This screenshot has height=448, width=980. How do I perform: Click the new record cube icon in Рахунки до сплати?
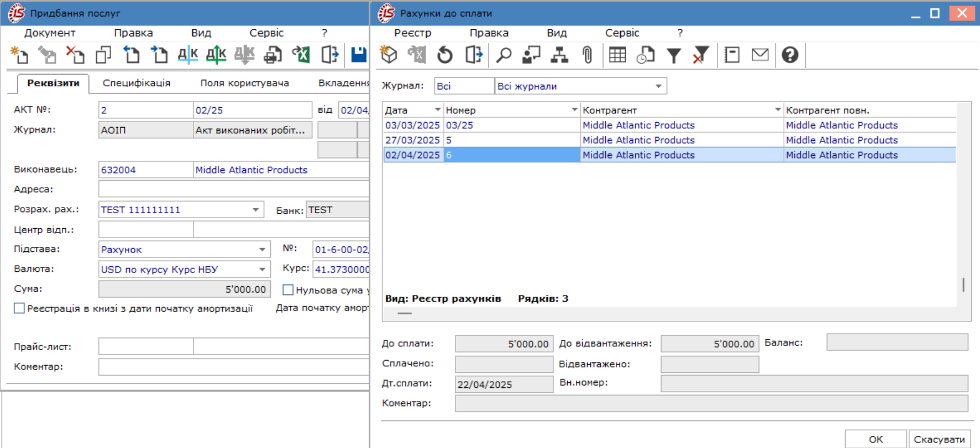[x=389, y=55]
